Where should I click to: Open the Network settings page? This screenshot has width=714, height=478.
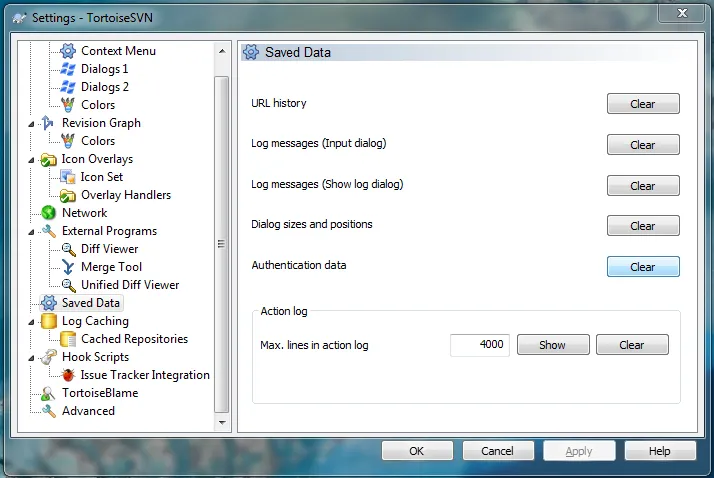point(84,213)
